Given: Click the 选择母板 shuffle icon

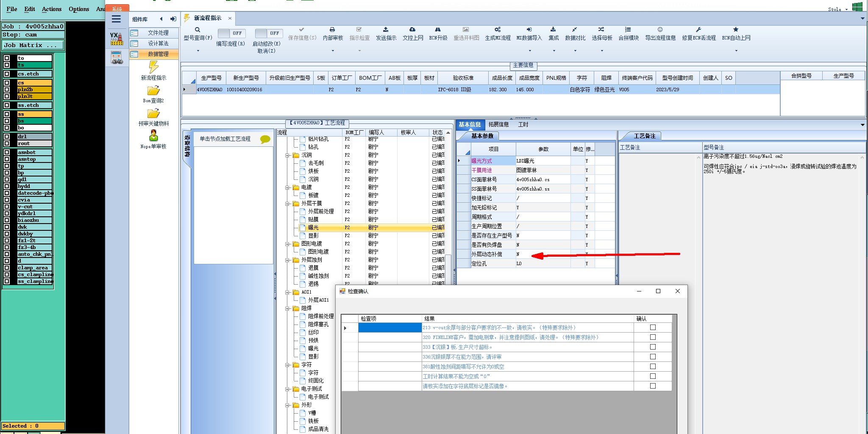Looking at the screenshot, I should tap(601, 30).
